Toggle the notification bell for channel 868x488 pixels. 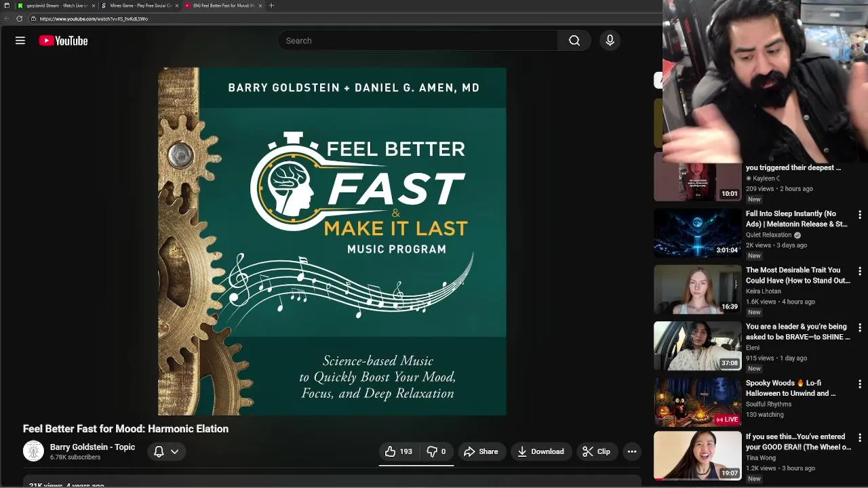[159, 451]
